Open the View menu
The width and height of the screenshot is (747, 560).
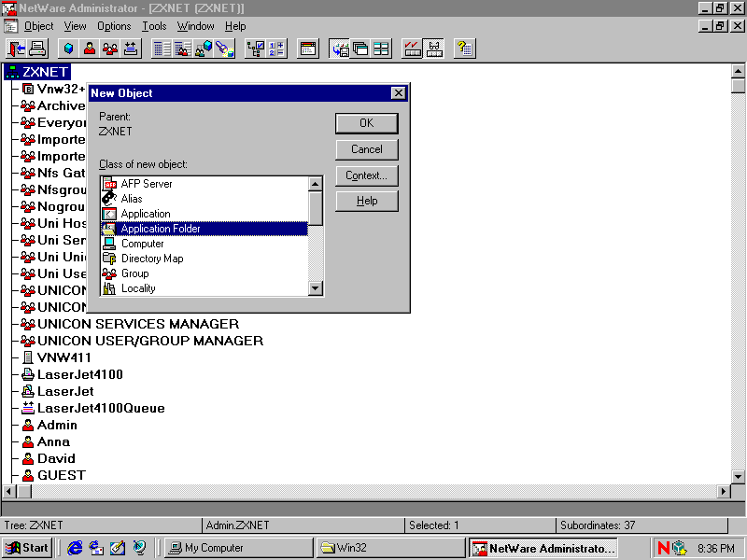coord(76,26)
